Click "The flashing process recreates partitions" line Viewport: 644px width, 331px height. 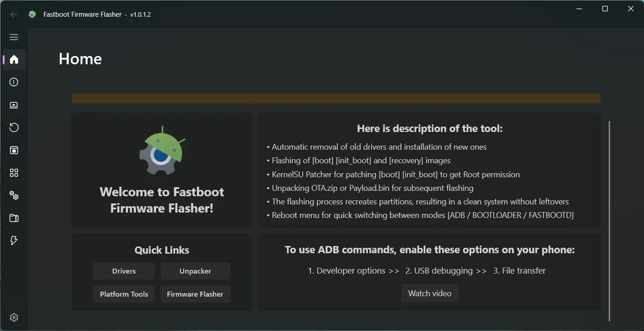tap(418, 201)
